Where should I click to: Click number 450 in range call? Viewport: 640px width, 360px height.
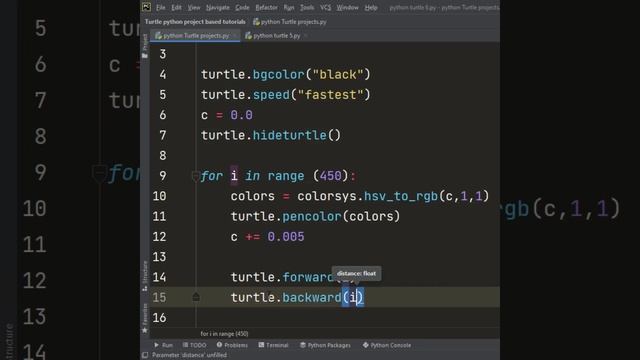pos(331,176)
